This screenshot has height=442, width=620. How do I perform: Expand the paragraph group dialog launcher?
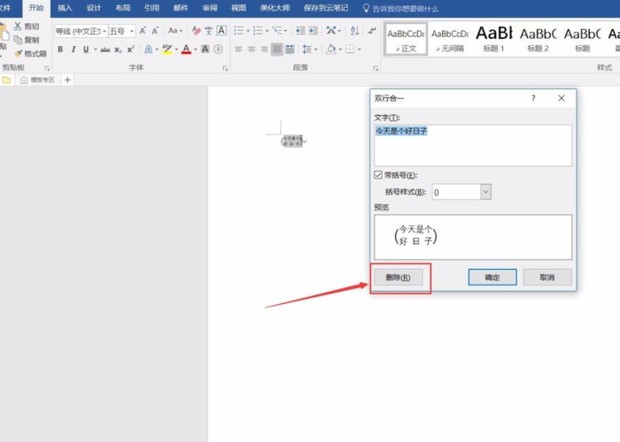coord(375,68)
